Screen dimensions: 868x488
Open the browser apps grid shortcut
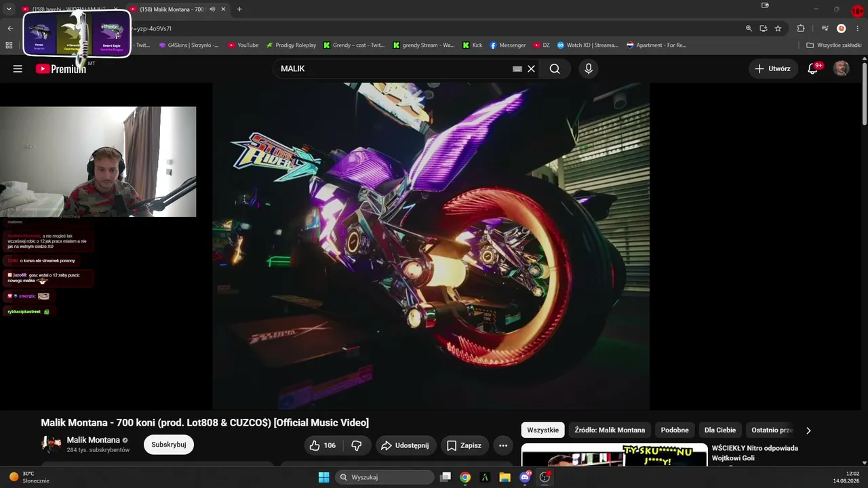(x=9, y=45)
